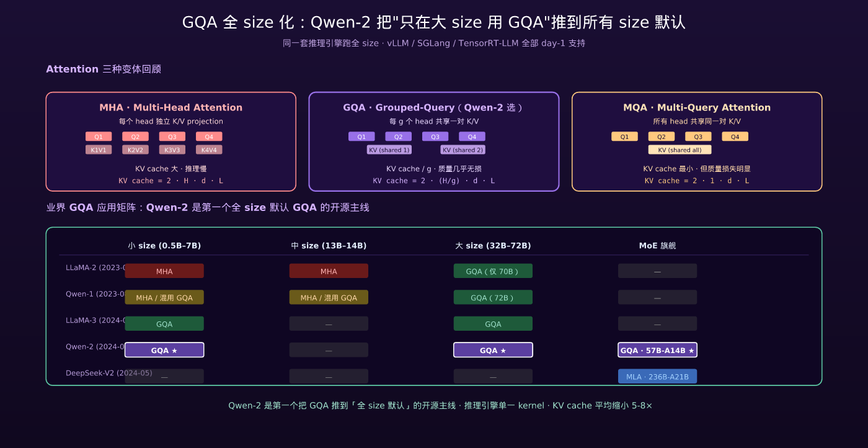Click LLaMA-2 small-size MHA cell

click(x=164, y=271)
